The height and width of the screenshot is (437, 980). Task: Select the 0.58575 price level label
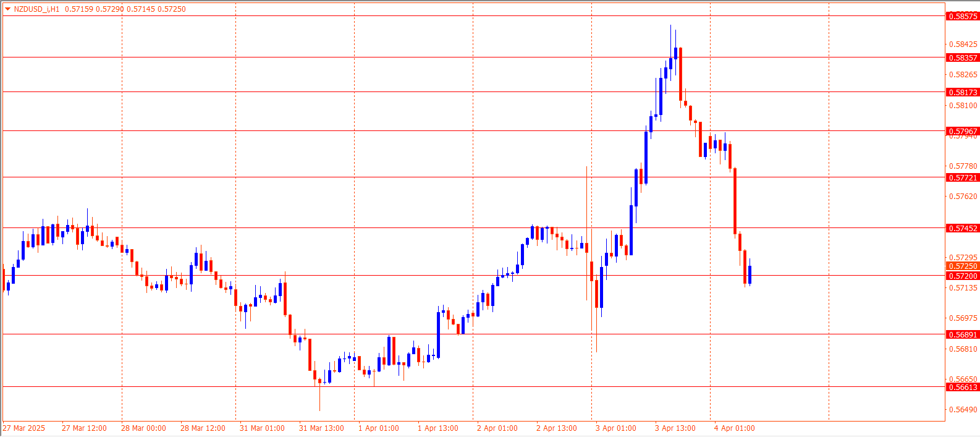963,17
